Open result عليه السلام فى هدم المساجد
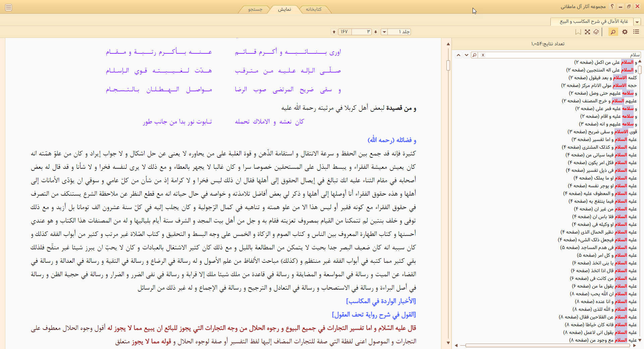 coord(598,248)
